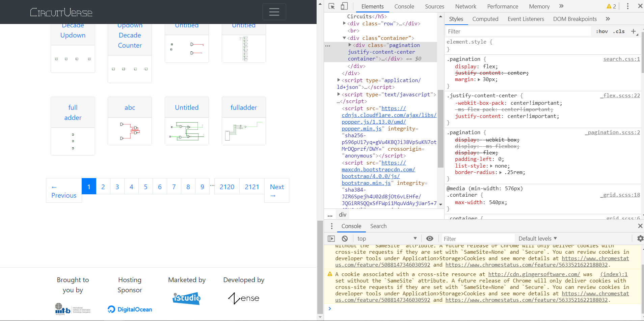Go to pagination page 2120
The image size is (644, 321).
(x=227, y=187)
